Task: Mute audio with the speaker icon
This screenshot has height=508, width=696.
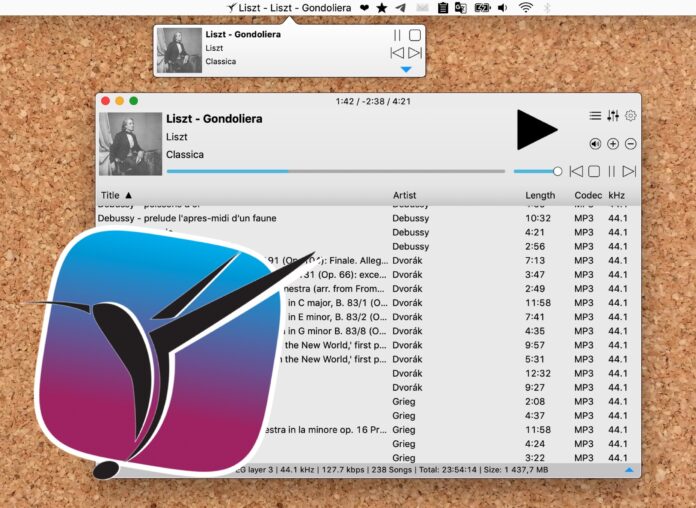Action: pyautogui.click(x=595, y=144)
